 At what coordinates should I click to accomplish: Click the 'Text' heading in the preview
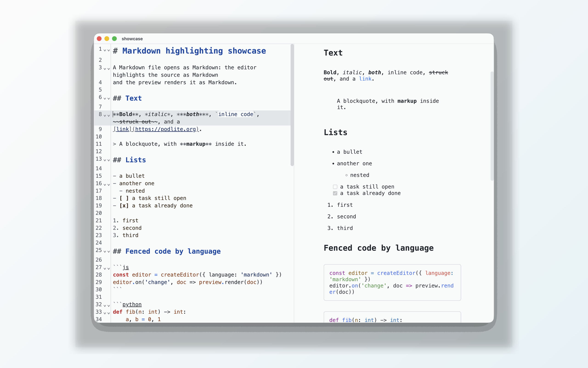(333, 53)
